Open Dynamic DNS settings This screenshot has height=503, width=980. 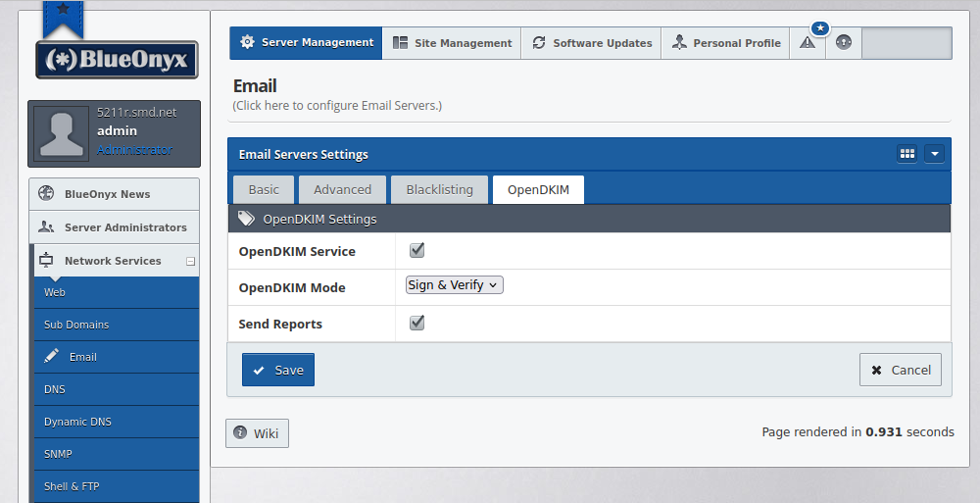coord(117,422)
